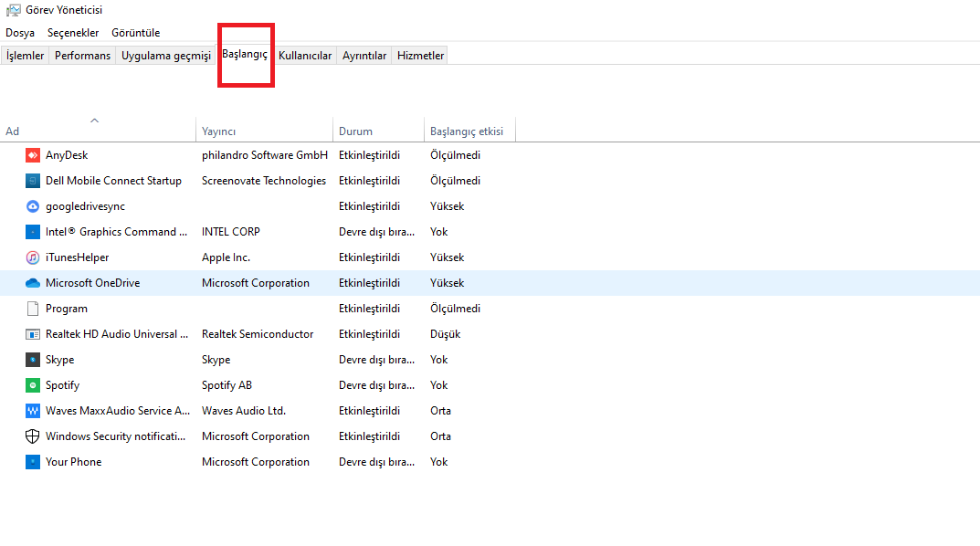Click the Microsoft OneDrive cloud icon
This screenshot has width=980, height=546.
(x=33, y=283)
